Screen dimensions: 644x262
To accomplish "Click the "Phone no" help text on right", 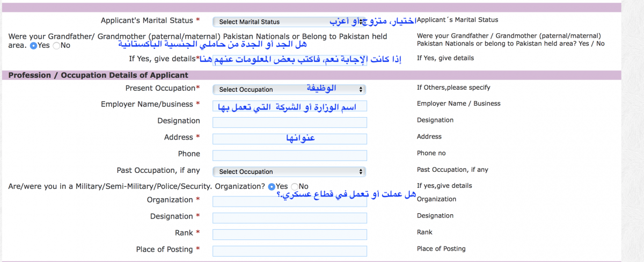I will [431, 153].
